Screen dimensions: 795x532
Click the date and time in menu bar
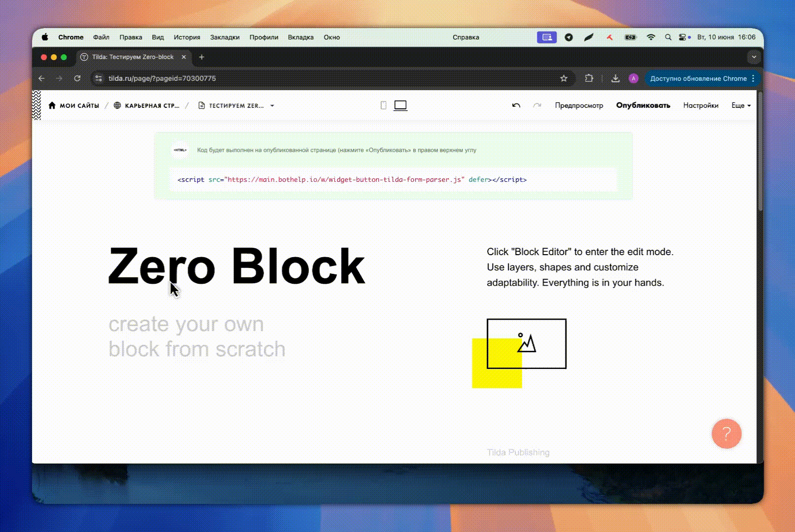point(726,37)
